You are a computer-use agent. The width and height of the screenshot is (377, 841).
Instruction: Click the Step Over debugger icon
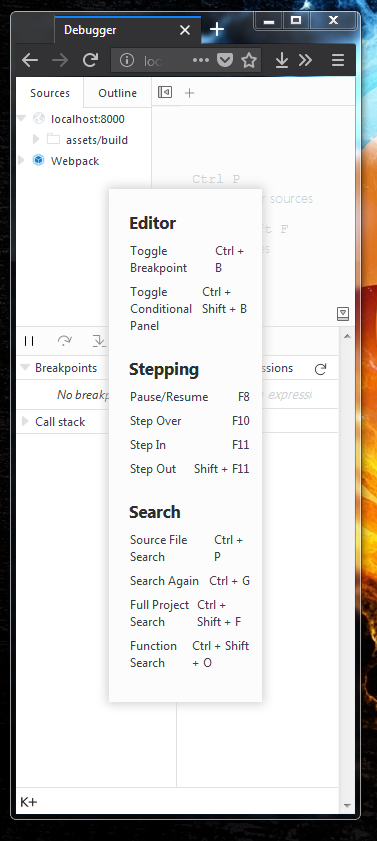pyautogui.click(x=64, y=341)
